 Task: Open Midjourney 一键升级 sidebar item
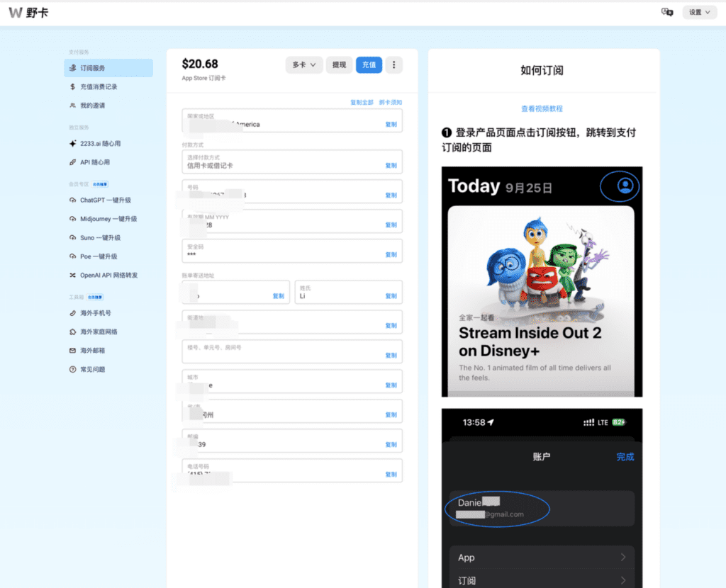(x=108, y=219)
